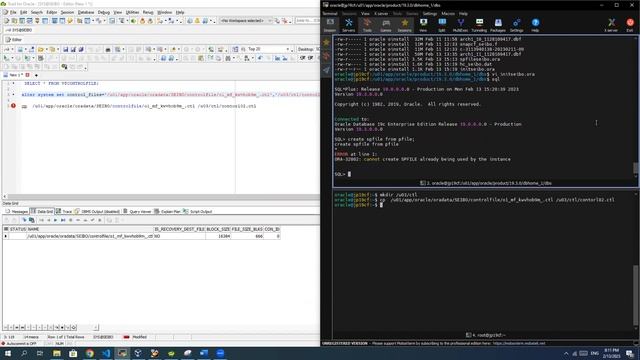Open the Debug menu in Toad
The image size is (640, 360).
click(x=104, y=12)
